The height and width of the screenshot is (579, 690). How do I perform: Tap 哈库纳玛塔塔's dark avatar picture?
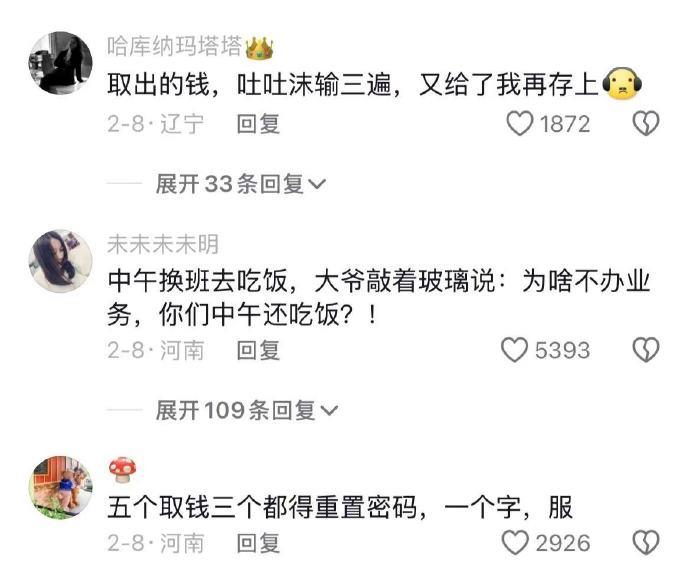(x=61, y=63)
